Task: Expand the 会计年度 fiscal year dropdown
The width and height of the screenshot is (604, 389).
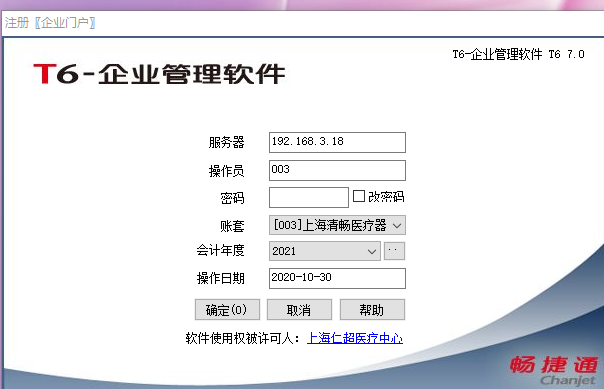Action: 325,251
